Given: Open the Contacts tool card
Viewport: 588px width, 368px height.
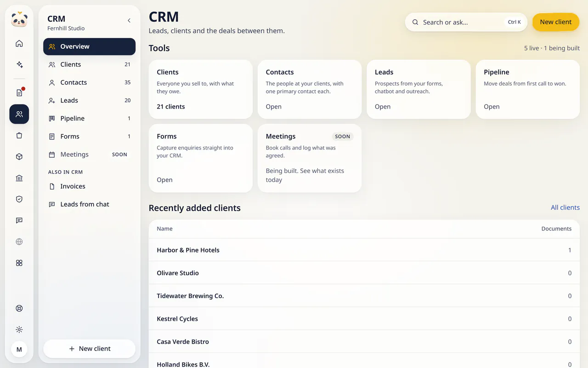Looking at the screenshot, I should point(310,89).
